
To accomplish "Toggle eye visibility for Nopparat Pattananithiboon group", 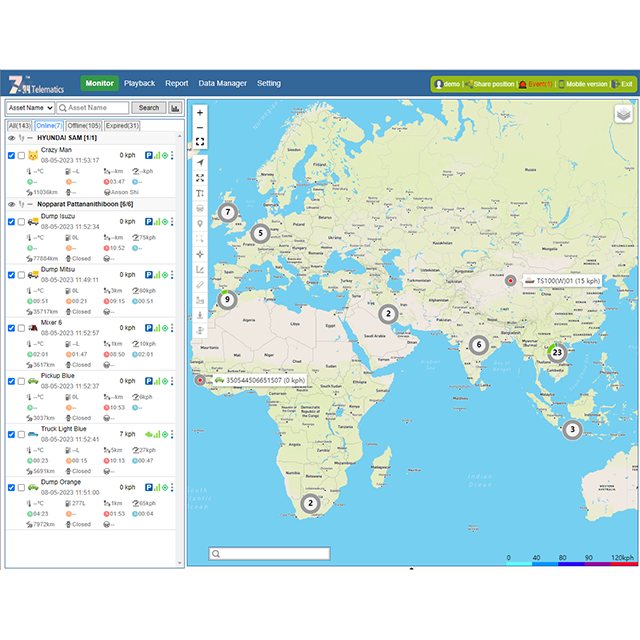I will [x=11, y=204].
